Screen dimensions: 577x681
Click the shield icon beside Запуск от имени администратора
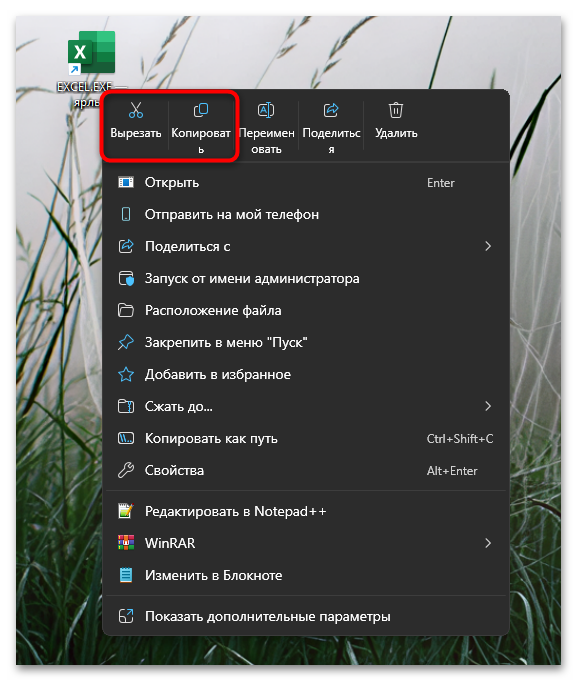coord(126,278)
